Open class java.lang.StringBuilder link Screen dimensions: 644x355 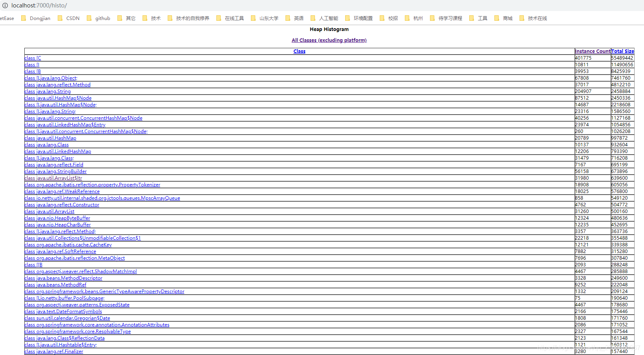pos(55,171)
